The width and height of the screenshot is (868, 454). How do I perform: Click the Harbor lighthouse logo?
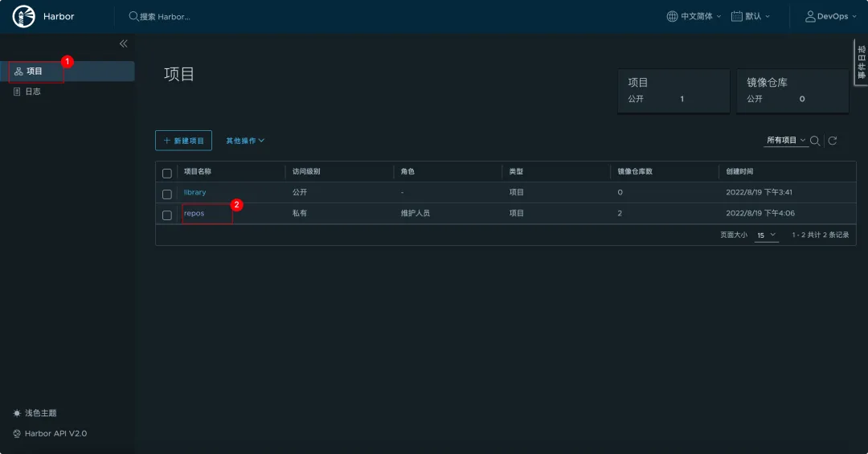coord(24,17)
